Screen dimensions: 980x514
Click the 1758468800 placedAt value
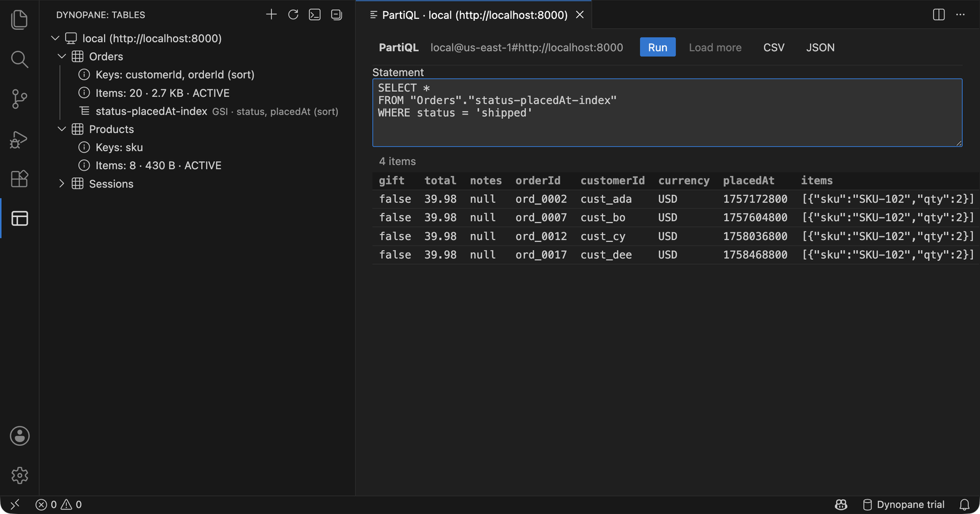click(x=755, y=255)
